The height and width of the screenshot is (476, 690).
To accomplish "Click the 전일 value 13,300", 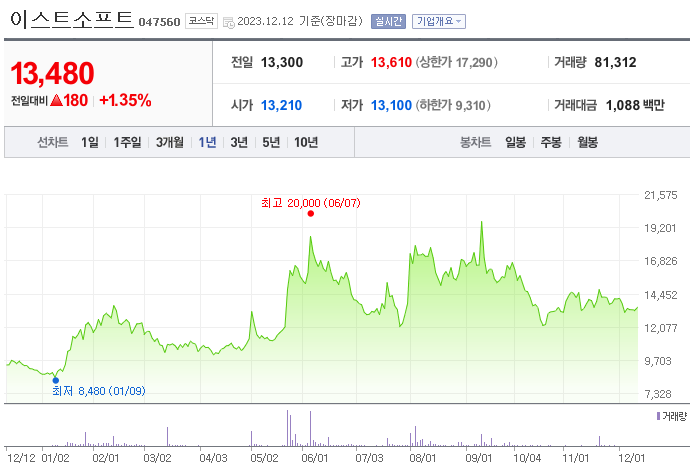I will (x=282, y=62).
